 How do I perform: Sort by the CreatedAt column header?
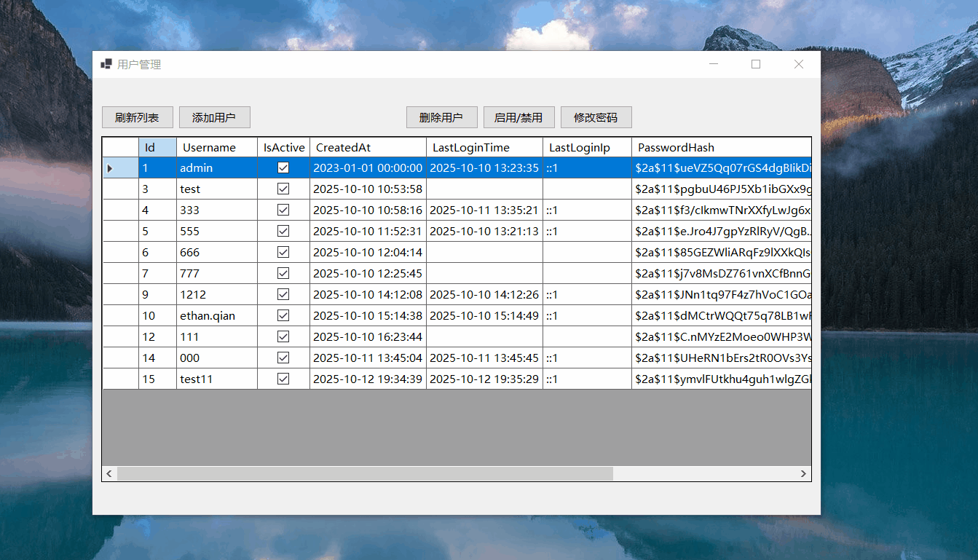[x=368, y=147]
